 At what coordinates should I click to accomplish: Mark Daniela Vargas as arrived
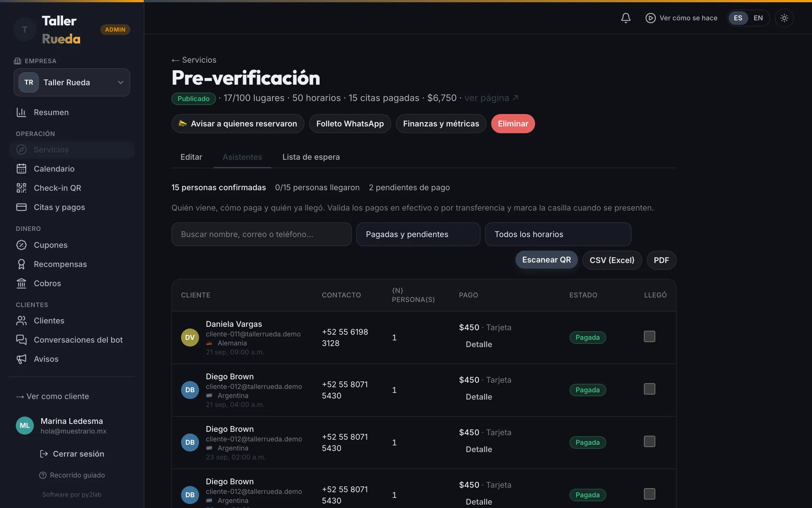(649, 337)
